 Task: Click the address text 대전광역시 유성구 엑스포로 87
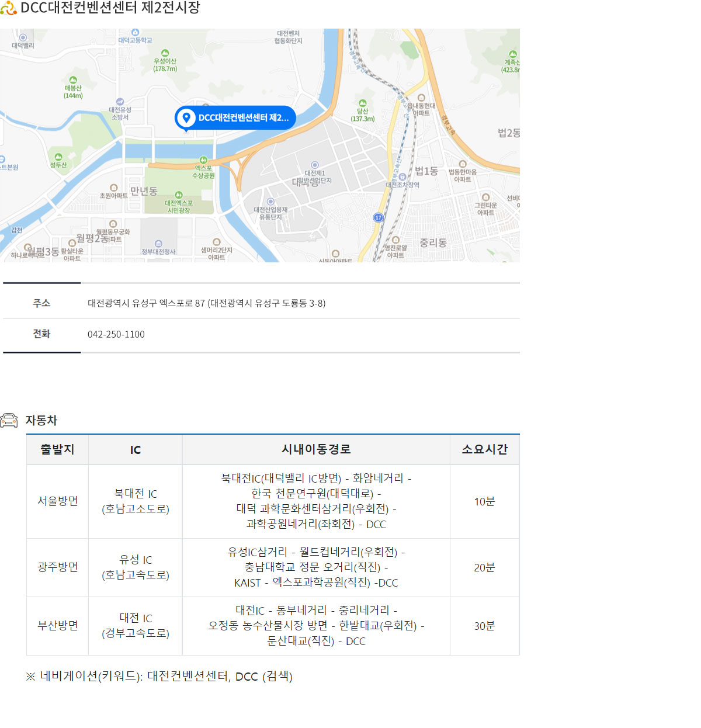147,303
